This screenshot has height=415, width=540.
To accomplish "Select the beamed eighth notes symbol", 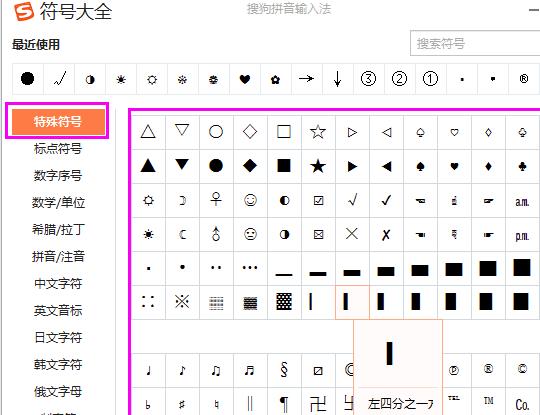I will coord(216,370).
